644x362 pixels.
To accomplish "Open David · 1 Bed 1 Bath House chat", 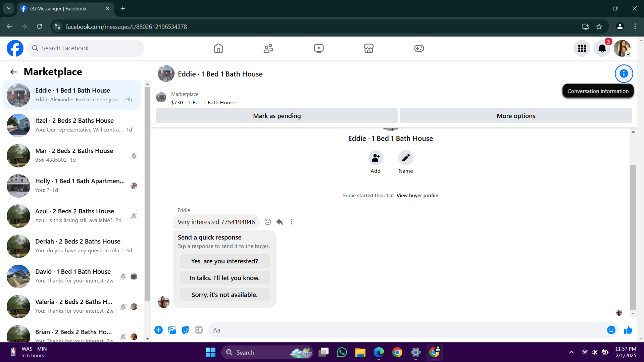I will pyautogui.click(x=72, y=276).
